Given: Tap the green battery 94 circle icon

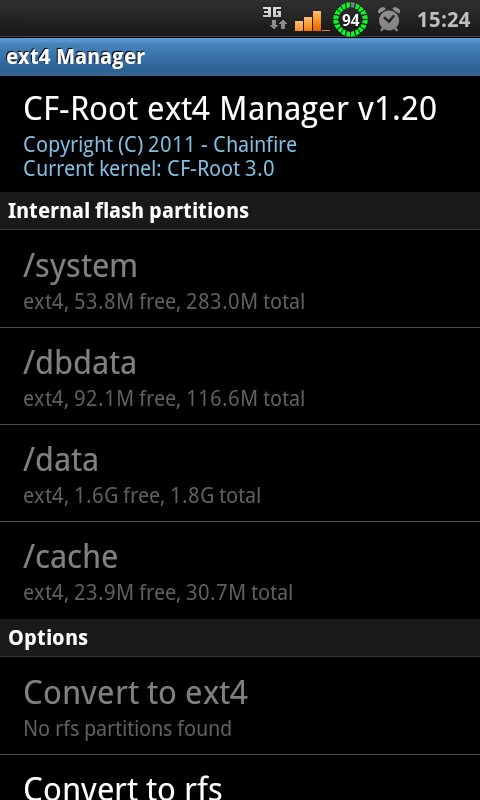Looking at the screenshot, I should click(x=350, y=19).
